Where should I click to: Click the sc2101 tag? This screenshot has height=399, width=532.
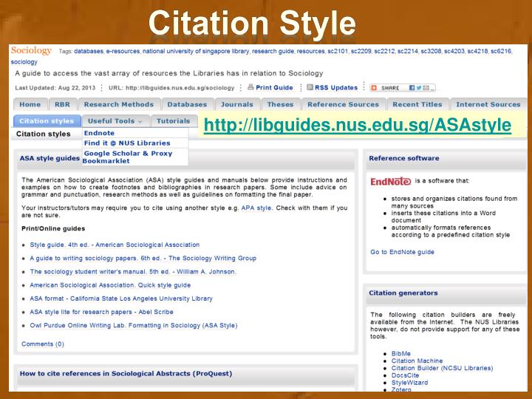point(338,51)
